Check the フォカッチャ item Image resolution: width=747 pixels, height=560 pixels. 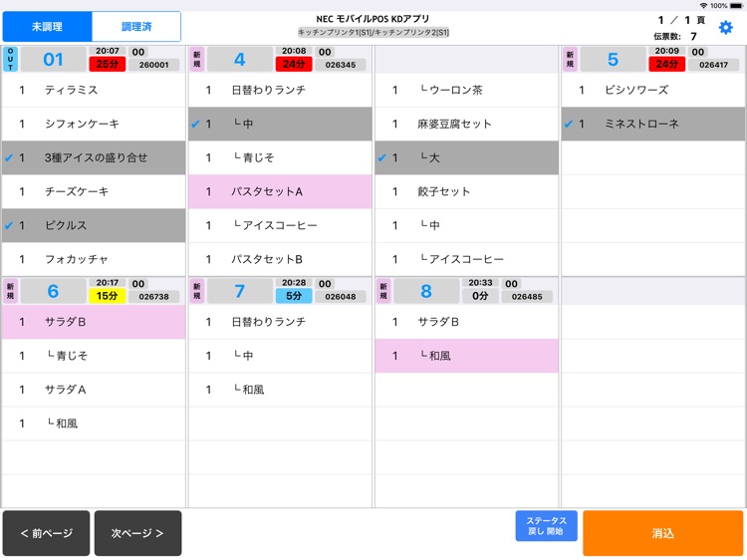pyautogui.click(x=94, y=259)
